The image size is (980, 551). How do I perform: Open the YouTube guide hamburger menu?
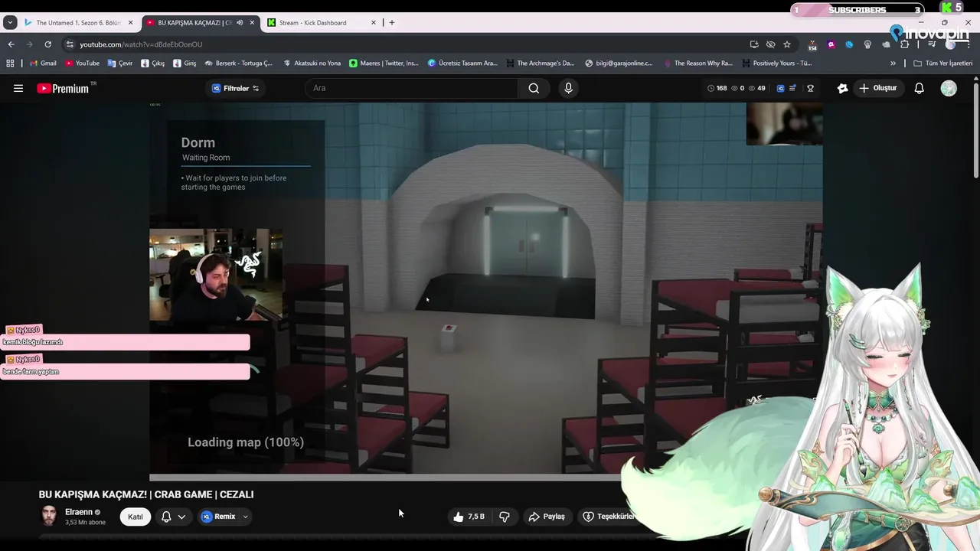click(18, 89)
